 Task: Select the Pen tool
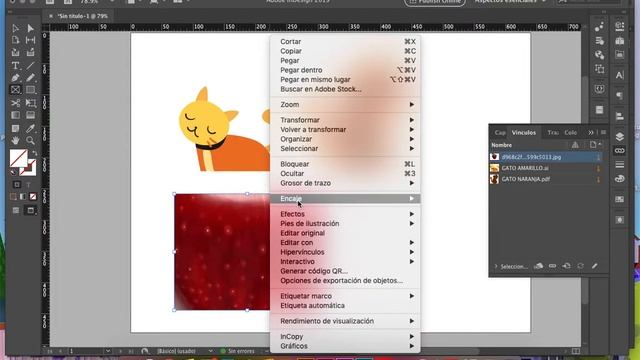coord(15,78)
